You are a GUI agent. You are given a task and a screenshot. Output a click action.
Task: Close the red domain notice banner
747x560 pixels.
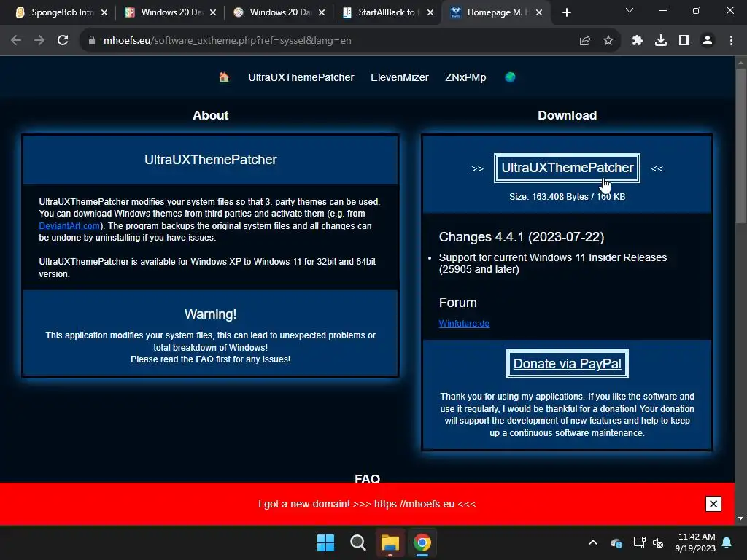(x=713, y=504)
